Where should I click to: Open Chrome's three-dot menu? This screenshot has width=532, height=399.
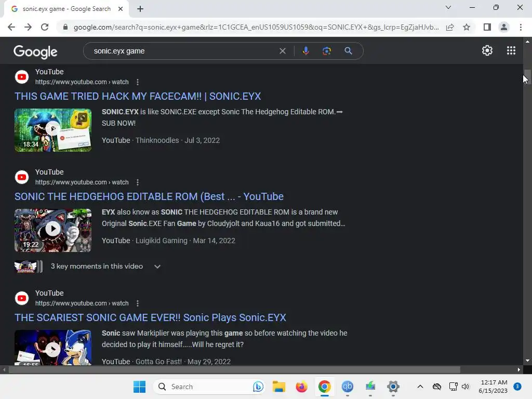[x=521, y=27]
